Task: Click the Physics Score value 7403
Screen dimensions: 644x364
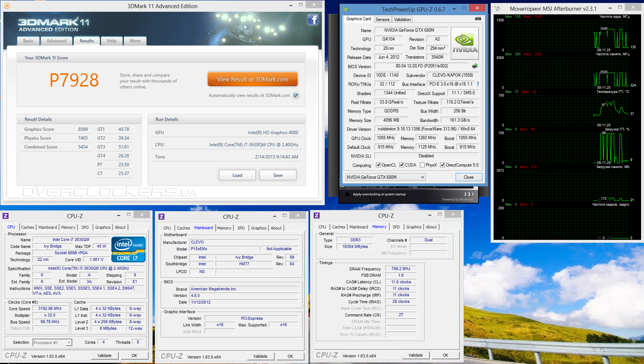Action: point(83,138)
